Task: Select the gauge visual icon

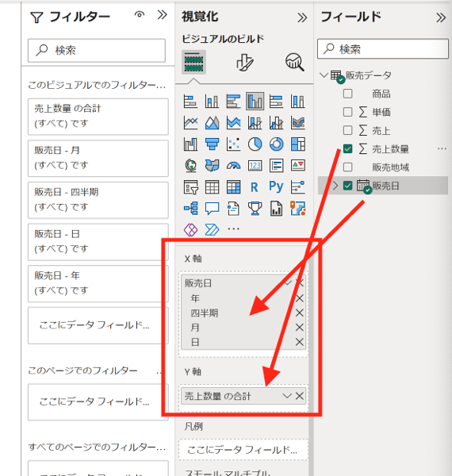Action: tap(233, 166)
